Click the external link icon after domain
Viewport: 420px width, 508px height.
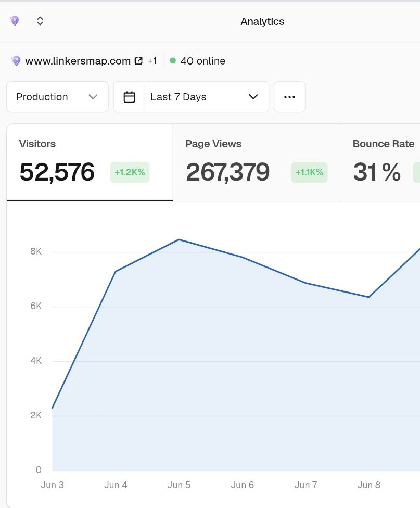pyautogui.click(x=139, y=60)
